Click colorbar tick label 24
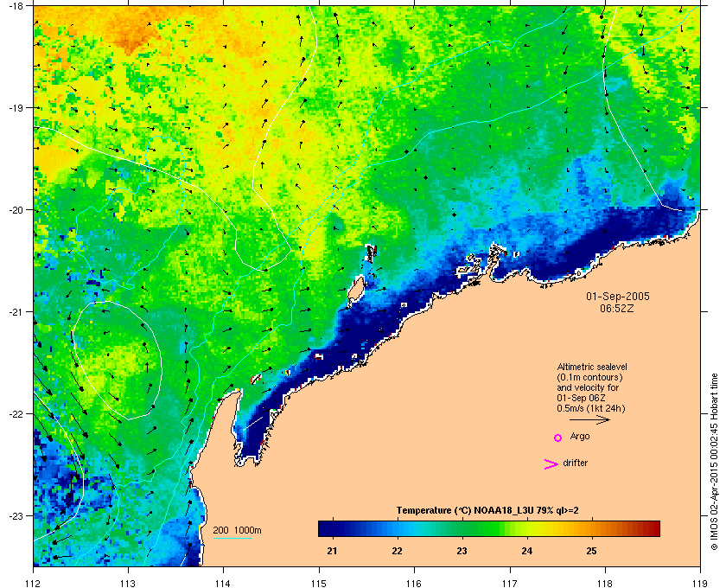Image resolution: width=726 pixels, height=588 pixels. [527, 552]
